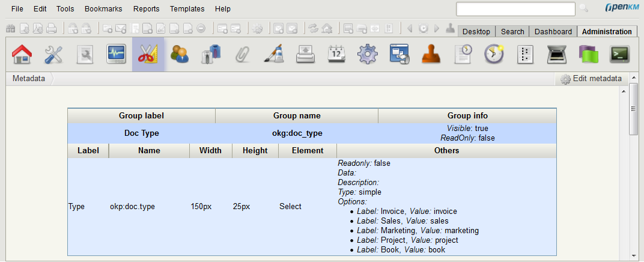The height and width of the screenshot is (262, 644).
Task: Click the small home toolbar icon
Action: click(327, 28)
